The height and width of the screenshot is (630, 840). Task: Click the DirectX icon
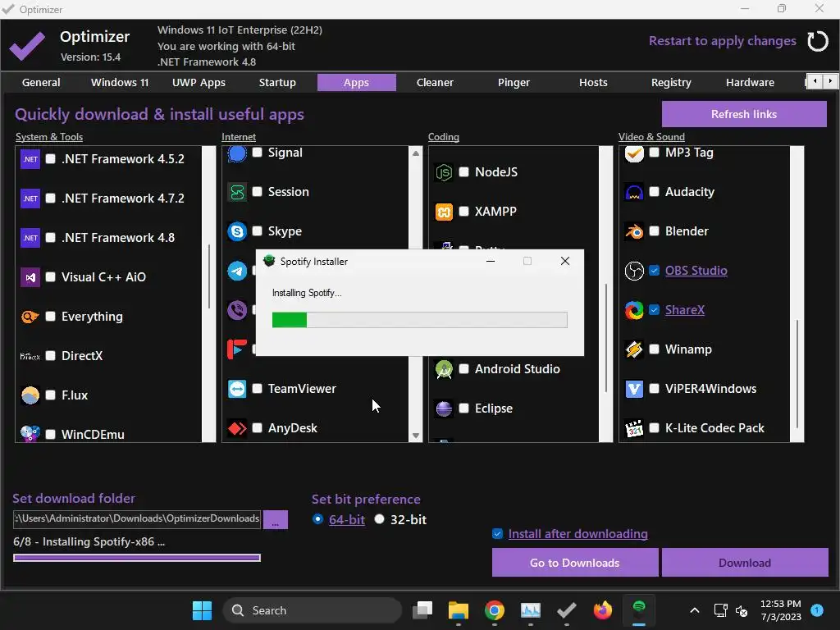point(30,356)
